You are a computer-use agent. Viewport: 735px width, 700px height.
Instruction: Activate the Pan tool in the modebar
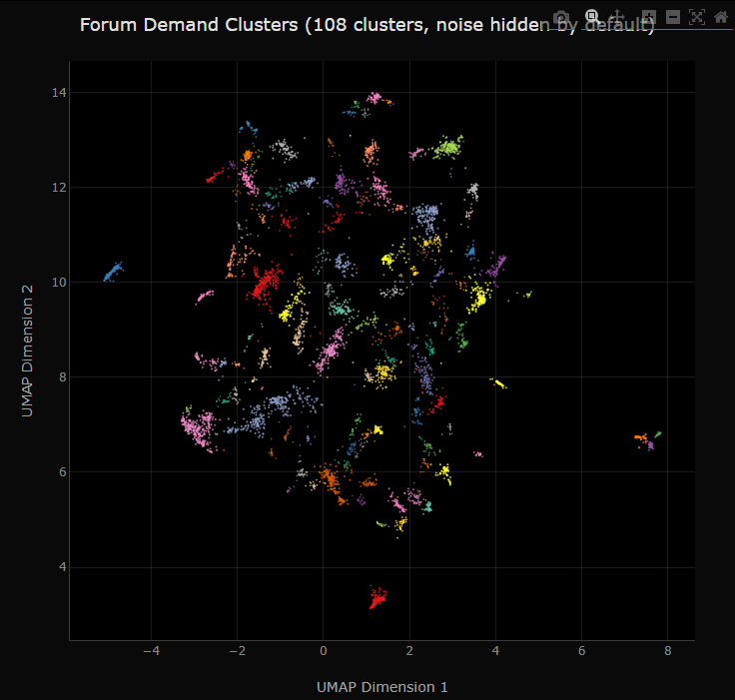(618, 17)
